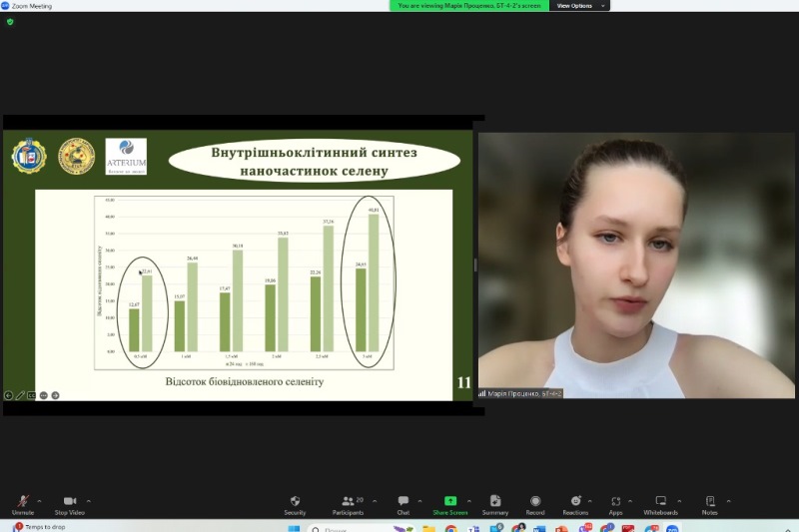Open Notes from the toolbar
This screenshot has width=799, height=532.
point(709,502)
